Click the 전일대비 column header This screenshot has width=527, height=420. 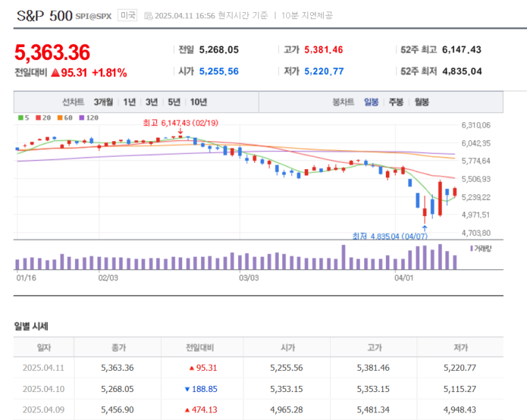200,348
